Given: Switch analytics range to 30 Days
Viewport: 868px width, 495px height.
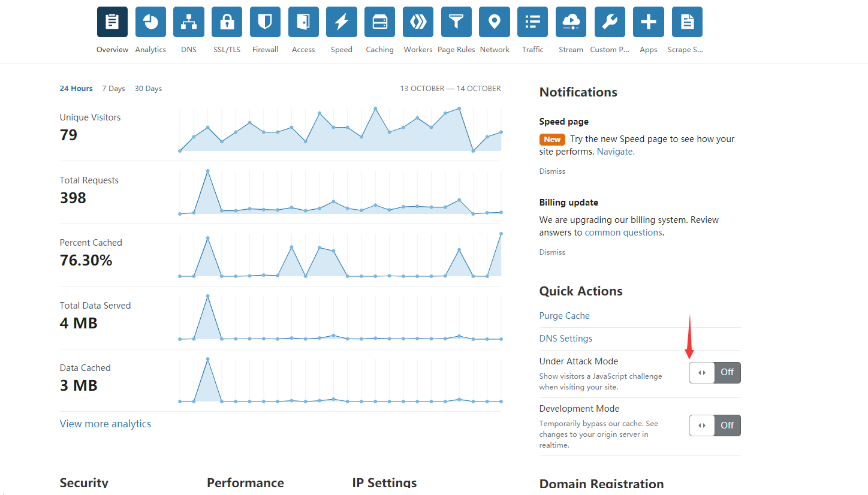Looking at the screenshot, I should click(148, 89).
